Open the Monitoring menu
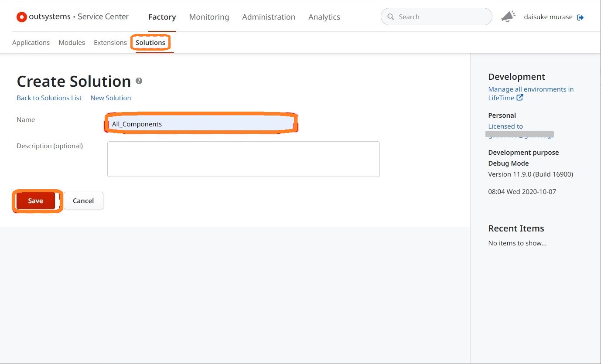This screenshot has height=364, width=601. click(209, 17)
